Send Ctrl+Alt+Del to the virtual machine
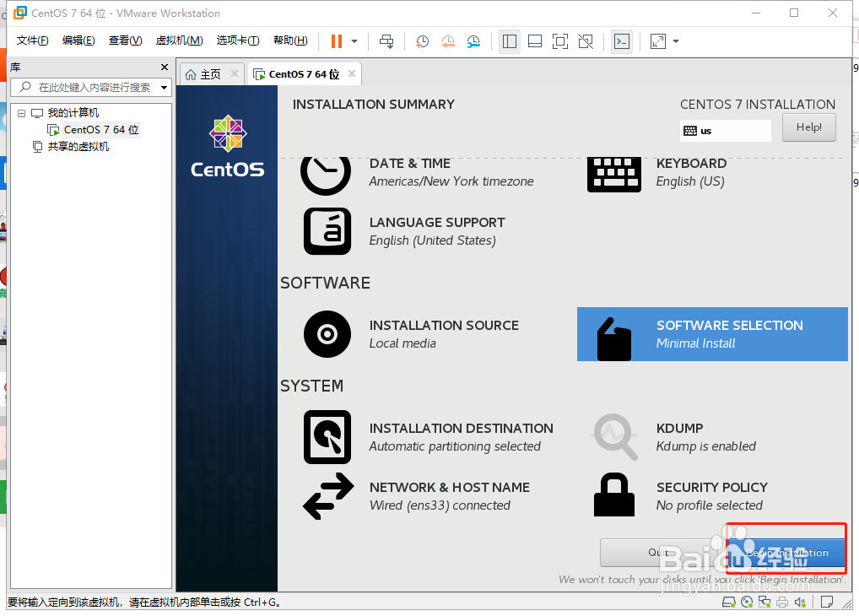Screen dimensions: 859x616 (x=386, y=41)
